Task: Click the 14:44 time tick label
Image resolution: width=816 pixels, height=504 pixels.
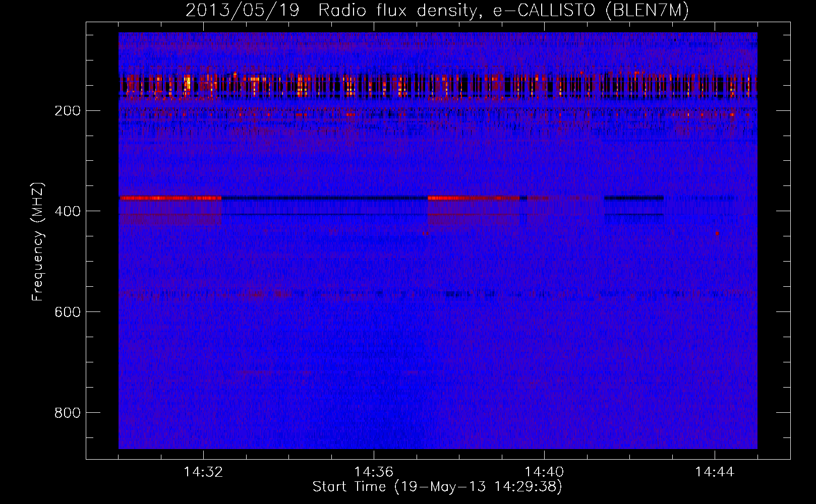Action: coord(715,472)
